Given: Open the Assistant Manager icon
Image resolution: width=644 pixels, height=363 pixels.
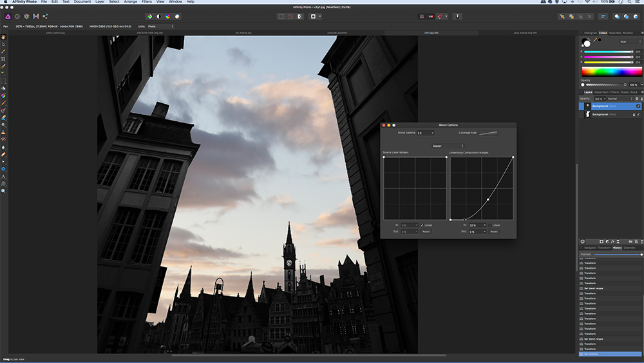Looking at the screenshot, I should pos(457,17).
